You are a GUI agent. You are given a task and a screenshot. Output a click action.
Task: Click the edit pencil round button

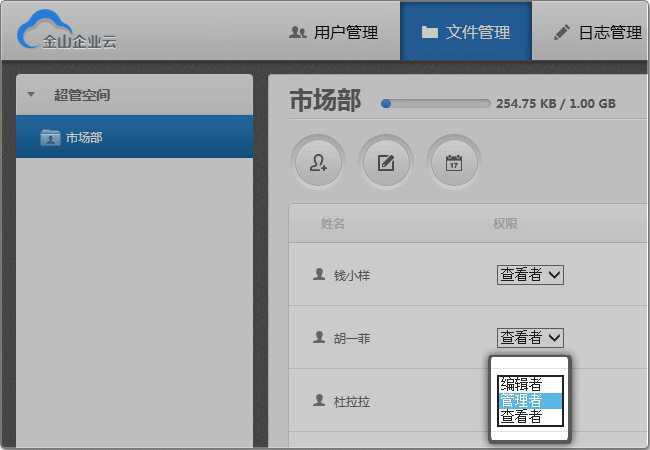point(386,162)
